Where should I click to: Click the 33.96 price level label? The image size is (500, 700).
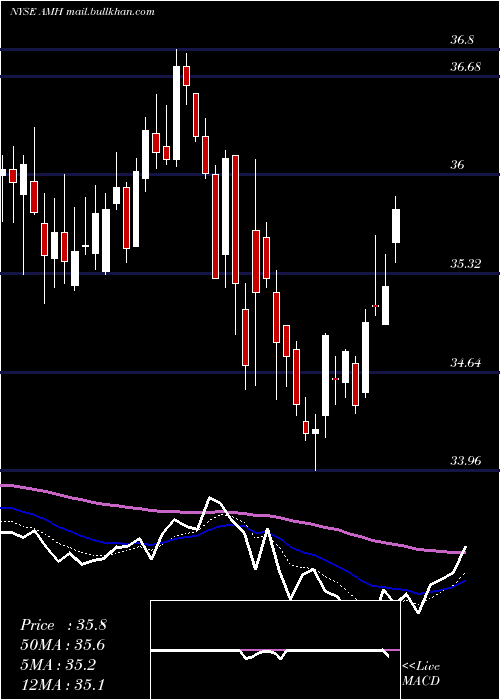[465, 460]
